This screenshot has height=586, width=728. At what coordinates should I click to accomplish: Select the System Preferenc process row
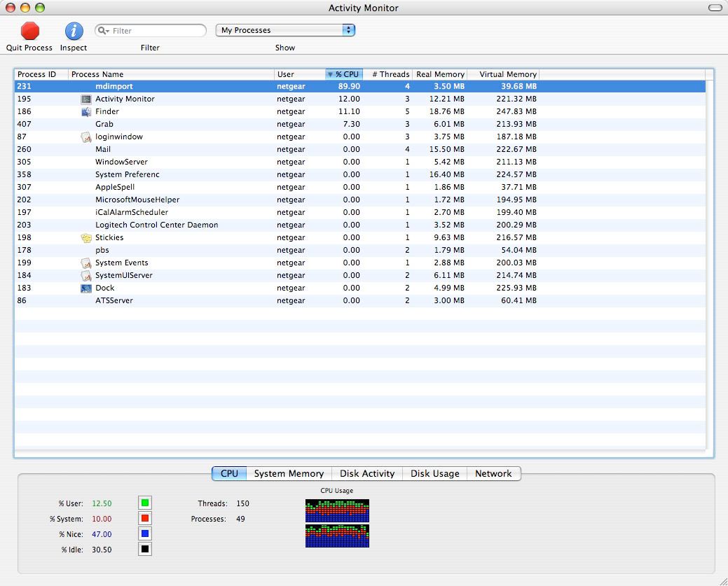tap(360, 174)
